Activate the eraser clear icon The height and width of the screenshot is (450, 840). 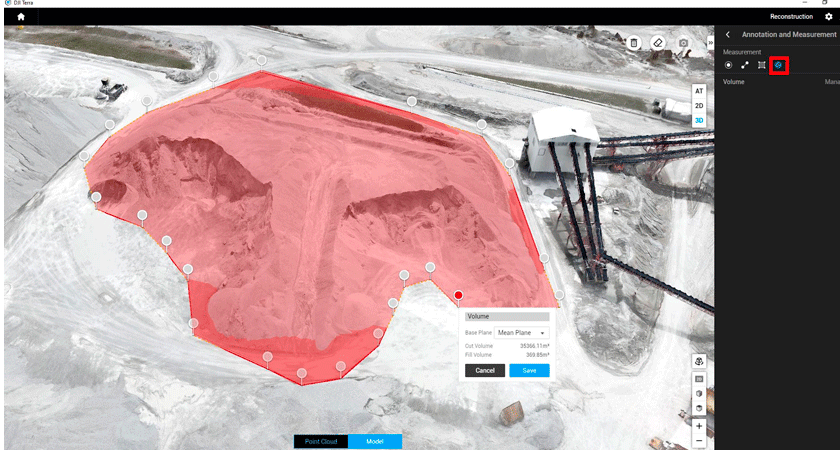click(658, 43)
